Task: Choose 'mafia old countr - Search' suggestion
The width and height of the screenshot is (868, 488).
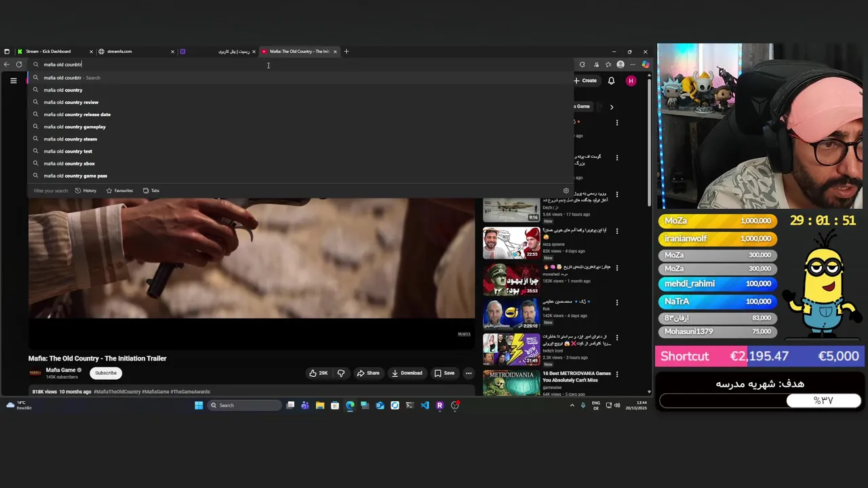Action: point(300,78)
